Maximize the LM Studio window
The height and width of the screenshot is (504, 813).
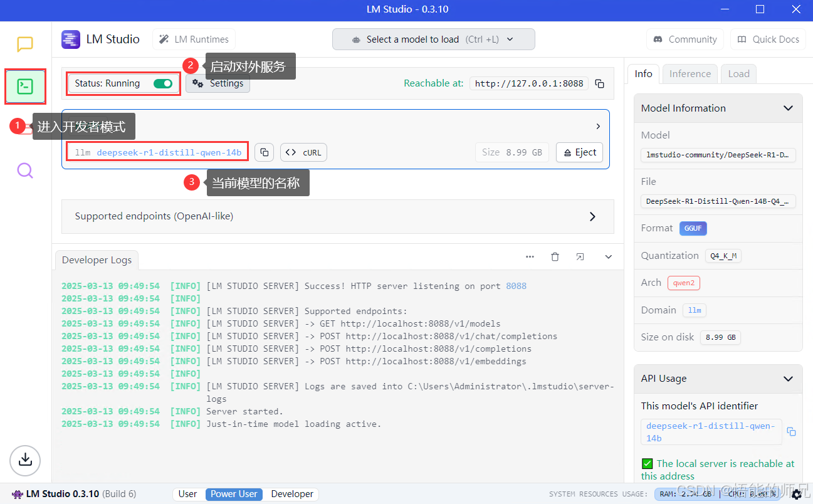(760, 9)
